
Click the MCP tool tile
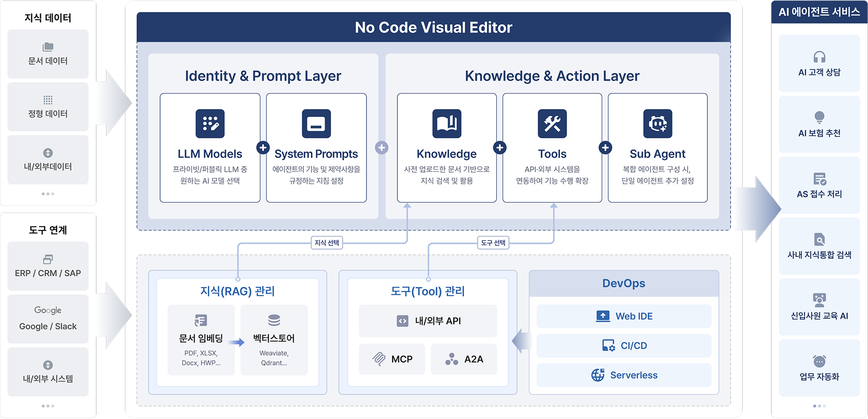[x=392, y=359]
